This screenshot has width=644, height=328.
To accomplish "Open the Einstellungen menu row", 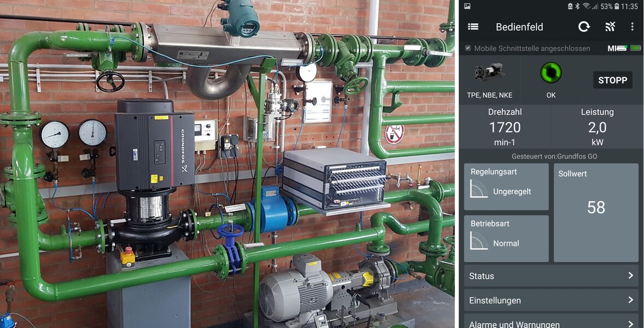I will [551, 300].
